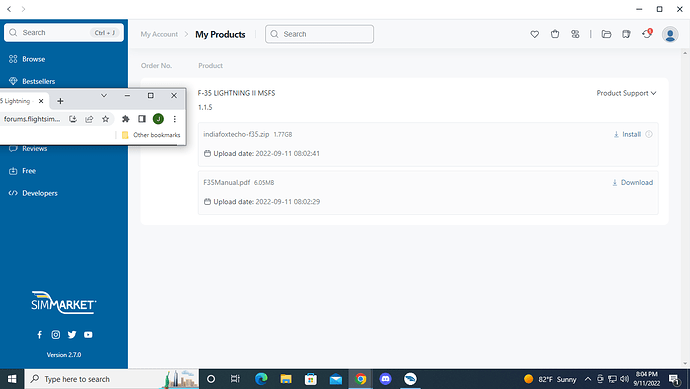Click the Version 2.7.0 text
Viewport: 690px width, 389px height.
pyautogui.click(x=64, y=355)
